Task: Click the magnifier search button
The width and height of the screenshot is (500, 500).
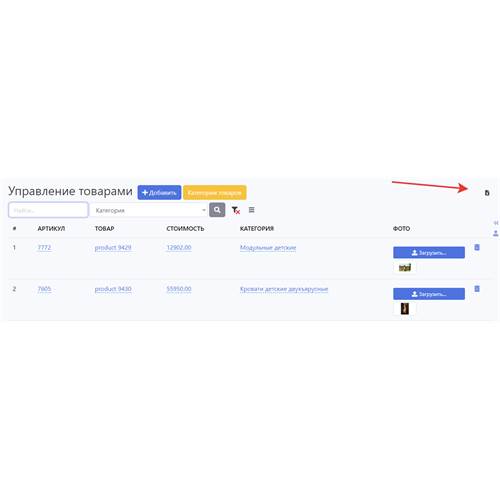Action: (x=217, y=210)
